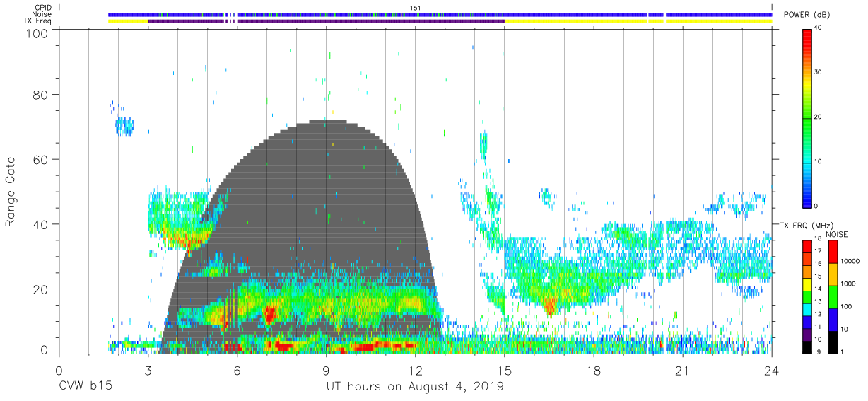Click the x-axis tick label 15
The width and height of the screenshot is (868, 401).
tap(504, 370)
